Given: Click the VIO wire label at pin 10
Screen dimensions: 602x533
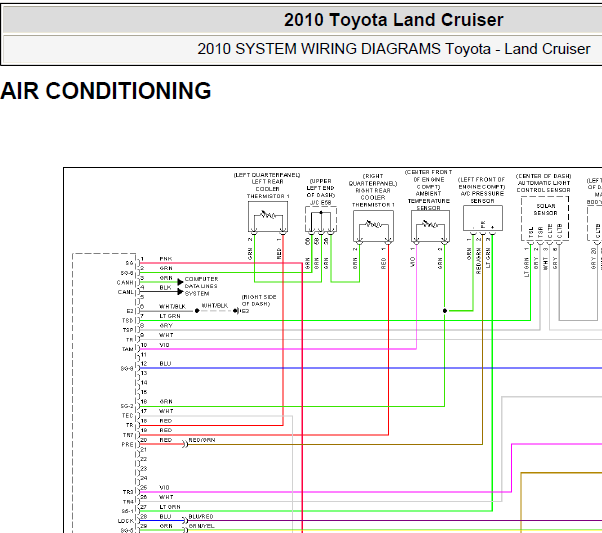Looking at the screenshot, I should [164, 345].
